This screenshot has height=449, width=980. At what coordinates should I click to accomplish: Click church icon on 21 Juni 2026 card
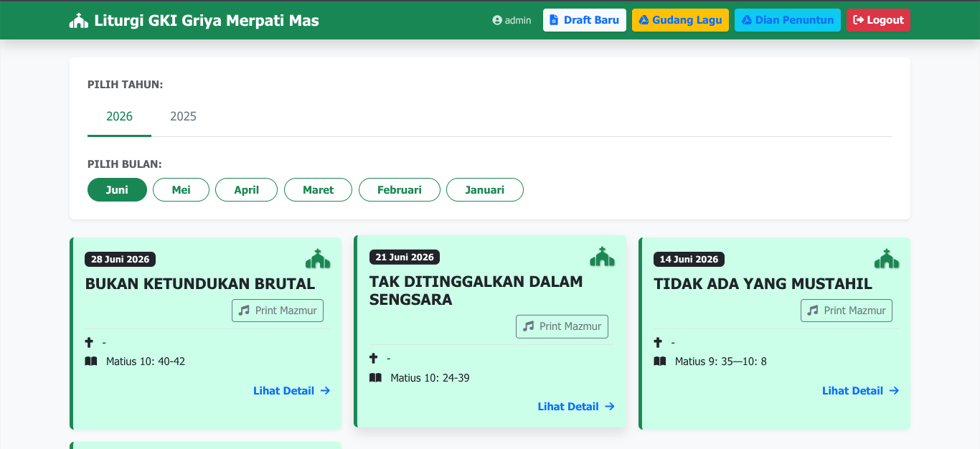click(602, 257)
